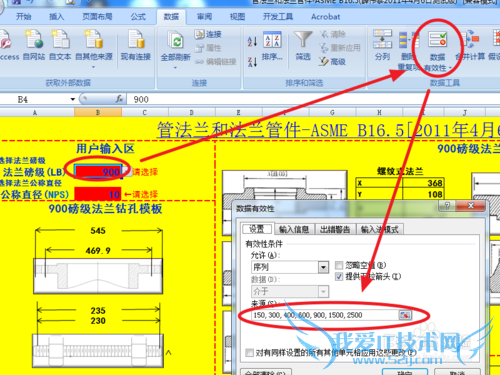The image size is (500, 375).
Task: Click the 属性 properties button
Action: point(208,48)
